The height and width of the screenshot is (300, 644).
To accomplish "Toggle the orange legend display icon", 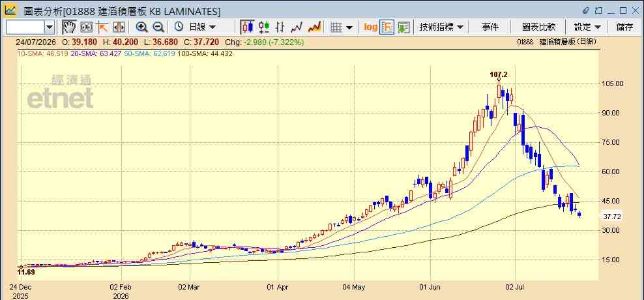I will (387, 27).
